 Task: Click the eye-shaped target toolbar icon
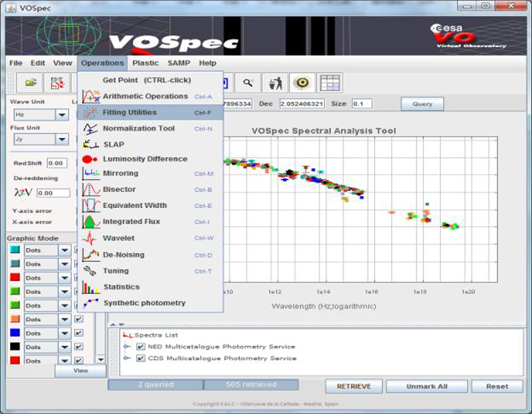point(302,83)
